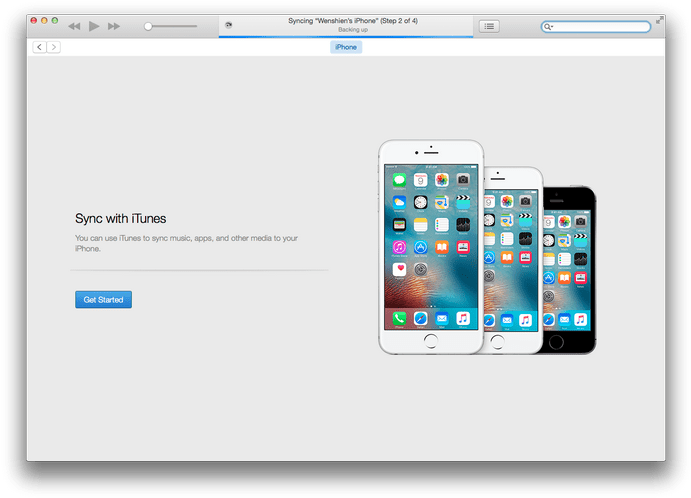
Task: Click the sync progress spinner icon
Action: pos(228,25)
